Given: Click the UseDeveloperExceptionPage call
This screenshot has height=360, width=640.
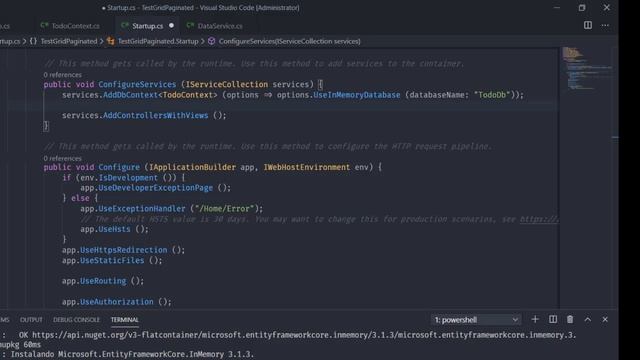Looking at the screenshot, I should pos(156,188).
